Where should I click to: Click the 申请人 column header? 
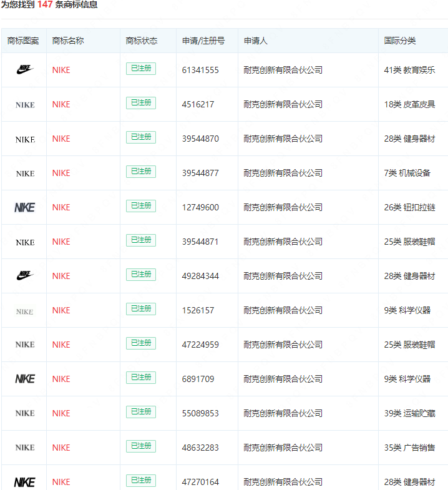(x=256, y=41)
